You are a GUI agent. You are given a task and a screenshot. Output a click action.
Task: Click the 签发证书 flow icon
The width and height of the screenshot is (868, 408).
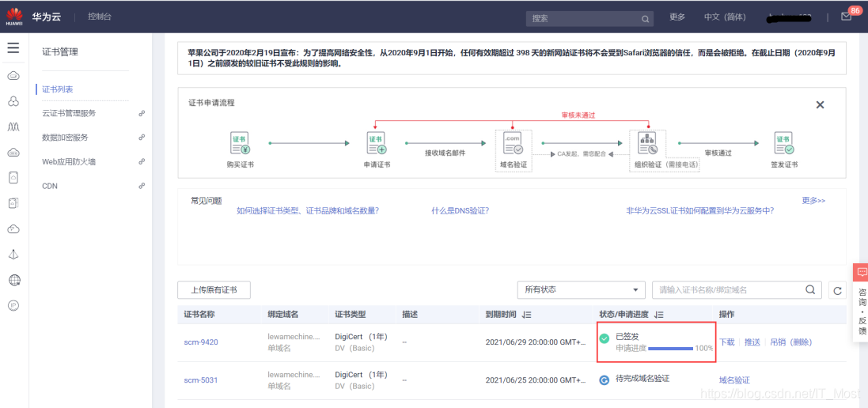[784, 143]
